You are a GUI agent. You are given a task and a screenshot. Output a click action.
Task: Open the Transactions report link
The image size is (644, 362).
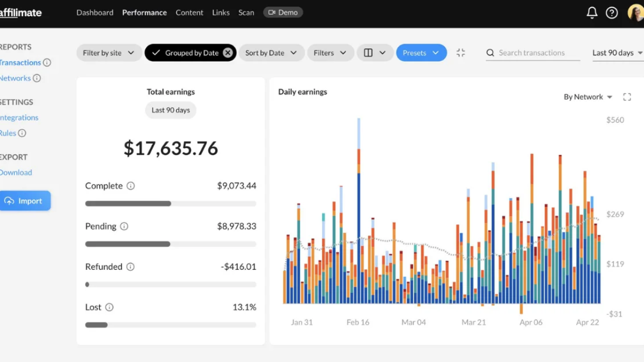pyautogui.click(x=20, y=63)
